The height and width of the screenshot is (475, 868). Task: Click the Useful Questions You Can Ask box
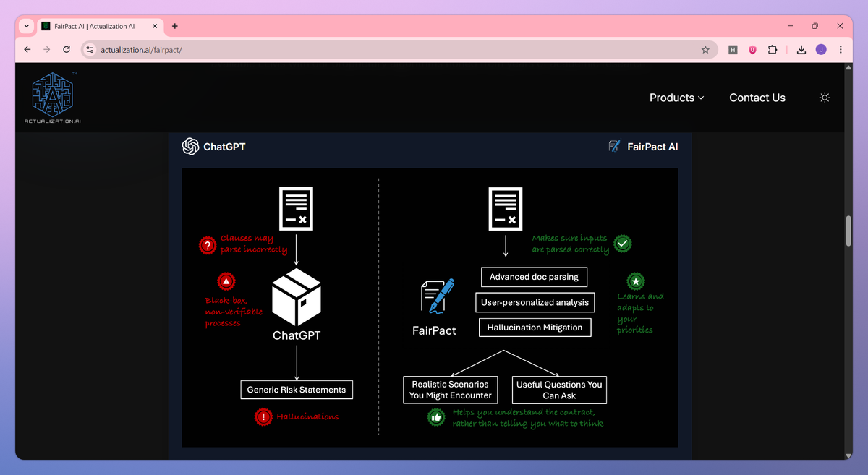click(559, 390)
